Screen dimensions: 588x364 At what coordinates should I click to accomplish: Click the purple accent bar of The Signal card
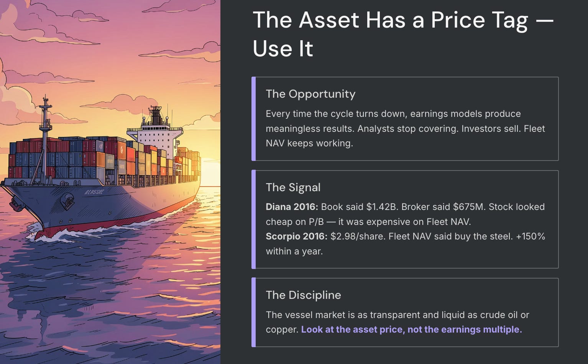tap(253, 219)
